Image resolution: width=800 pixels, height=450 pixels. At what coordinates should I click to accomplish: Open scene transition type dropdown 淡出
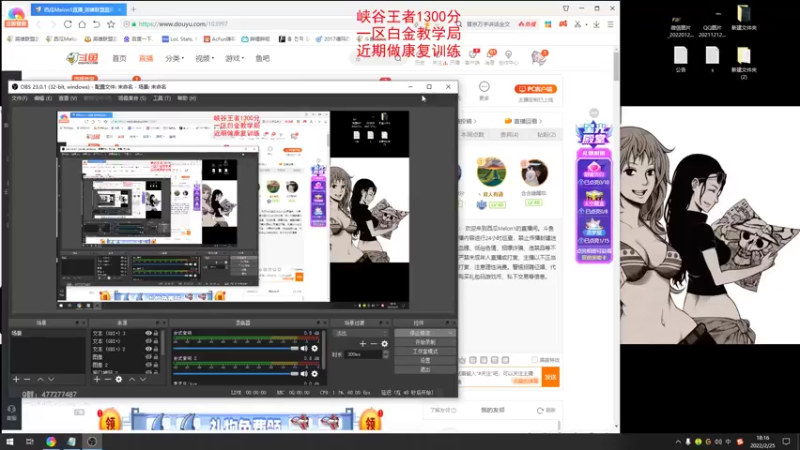tap(360, 333)
